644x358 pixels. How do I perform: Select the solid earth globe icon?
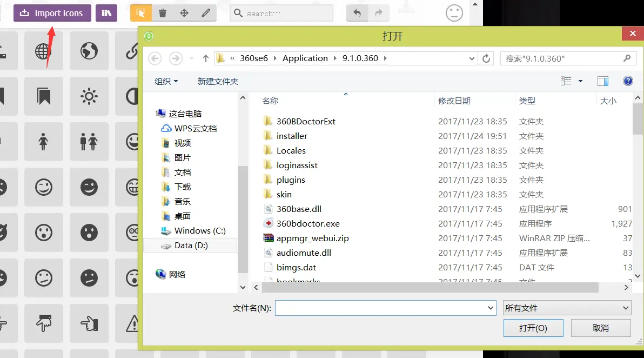pyautogui.click(x=89, y=51)
